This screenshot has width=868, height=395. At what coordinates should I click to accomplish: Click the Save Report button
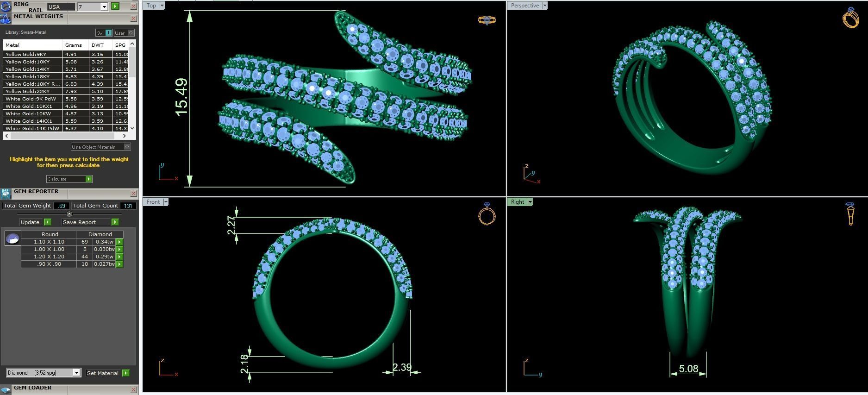[x=87, y=222]
